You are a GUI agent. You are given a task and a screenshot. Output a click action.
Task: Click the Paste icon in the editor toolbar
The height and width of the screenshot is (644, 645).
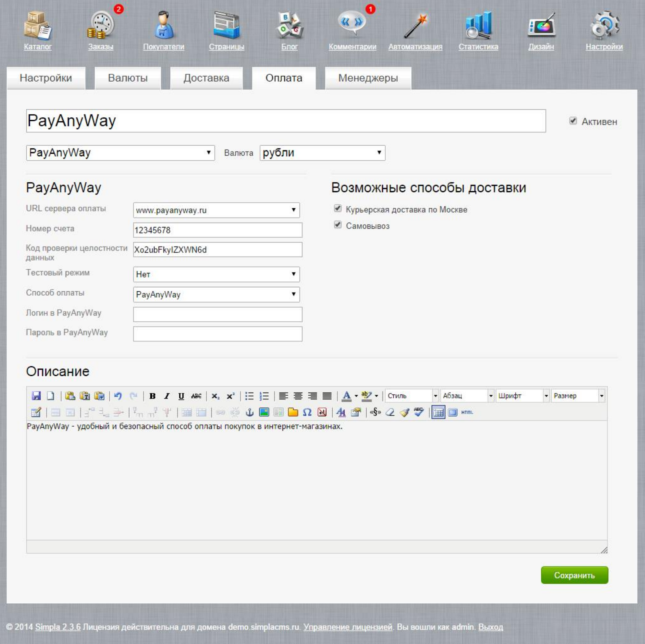pos(70,396)
